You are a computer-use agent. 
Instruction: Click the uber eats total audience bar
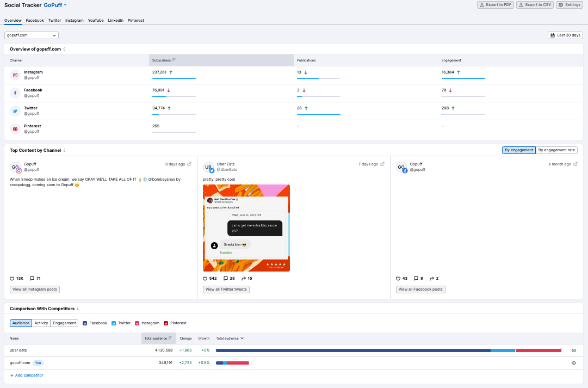[x=388, y=350]
